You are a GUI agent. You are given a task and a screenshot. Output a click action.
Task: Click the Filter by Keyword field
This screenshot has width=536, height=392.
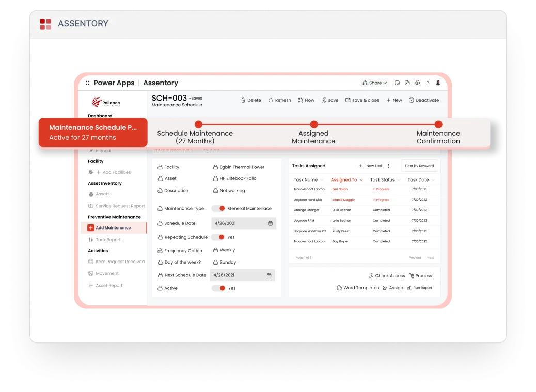point(419,166)
